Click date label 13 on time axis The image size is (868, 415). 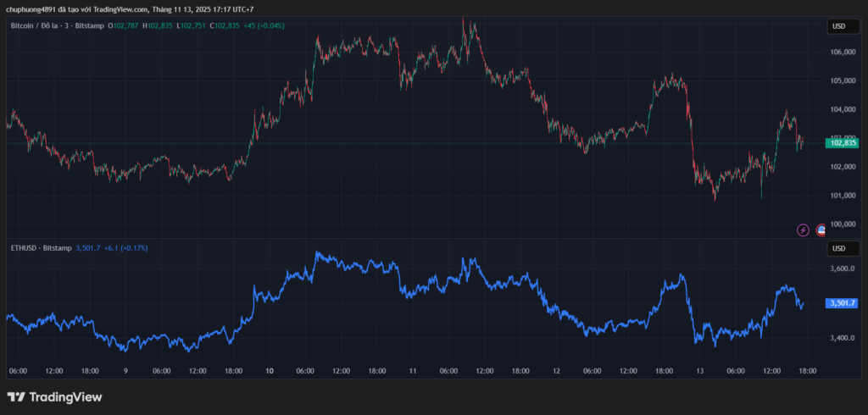699,371
